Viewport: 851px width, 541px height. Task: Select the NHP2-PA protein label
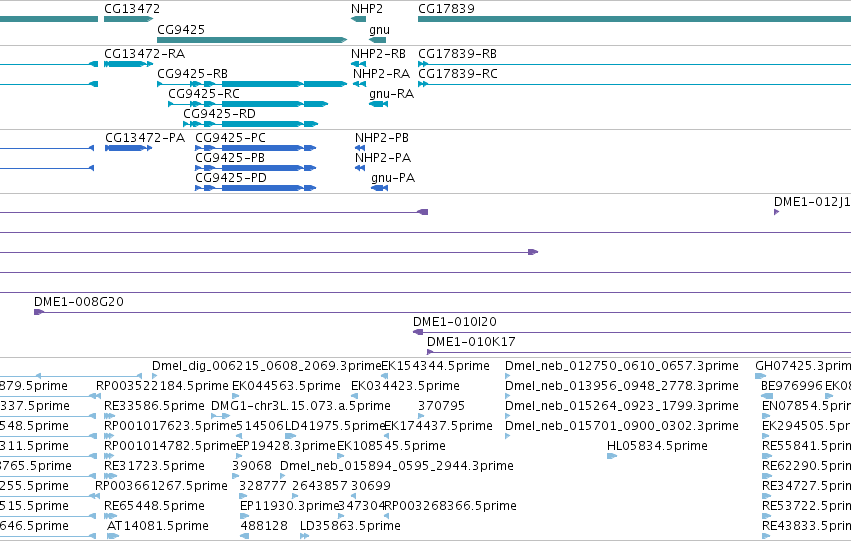(383, 158)
